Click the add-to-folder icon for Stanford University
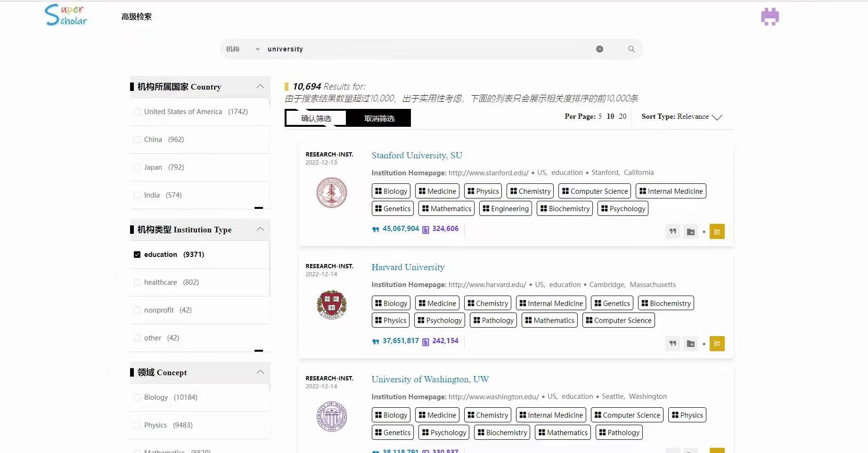This screenshot has height=453, width=868. tap(690, 231)
